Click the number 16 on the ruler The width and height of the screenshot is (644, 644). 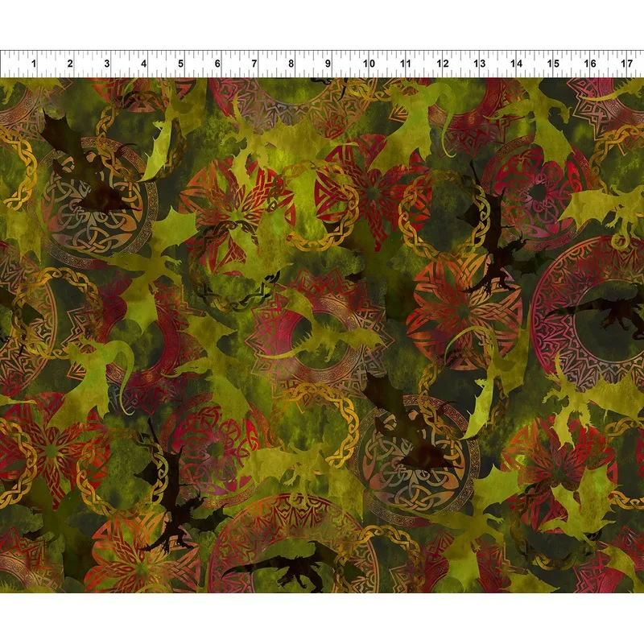click(x=590, y=64)
